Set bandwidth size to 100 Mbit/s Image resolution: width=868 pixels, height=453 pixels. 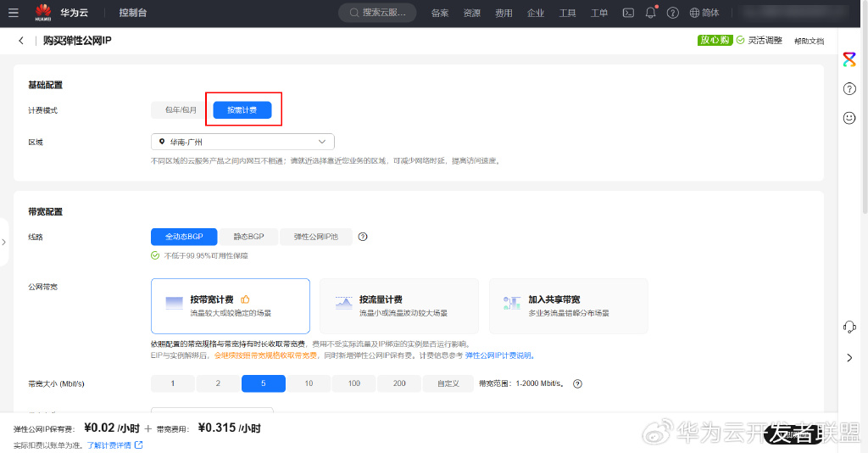point(354,383)
